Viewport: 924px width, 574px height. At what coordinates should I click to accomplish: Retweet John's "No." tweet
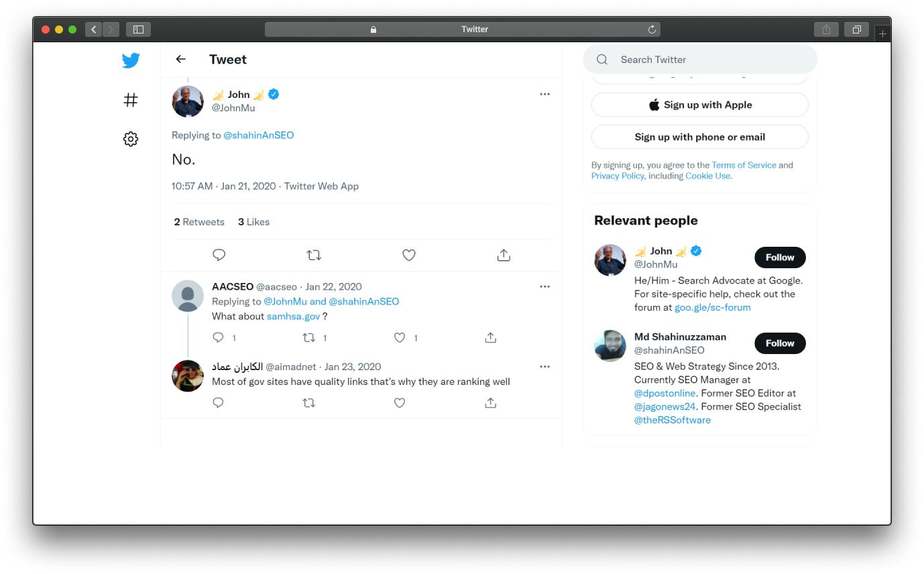314,255
